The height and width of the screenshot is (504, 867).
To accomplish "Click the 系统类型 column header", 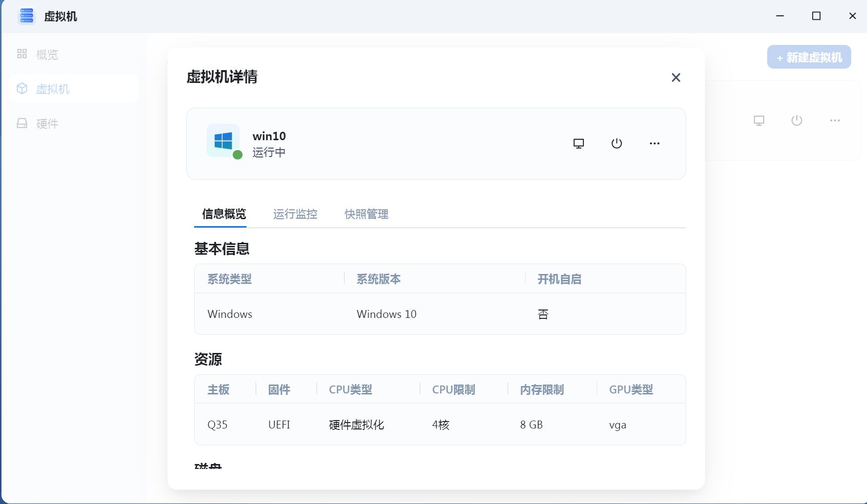I will (x=230, y=279).
